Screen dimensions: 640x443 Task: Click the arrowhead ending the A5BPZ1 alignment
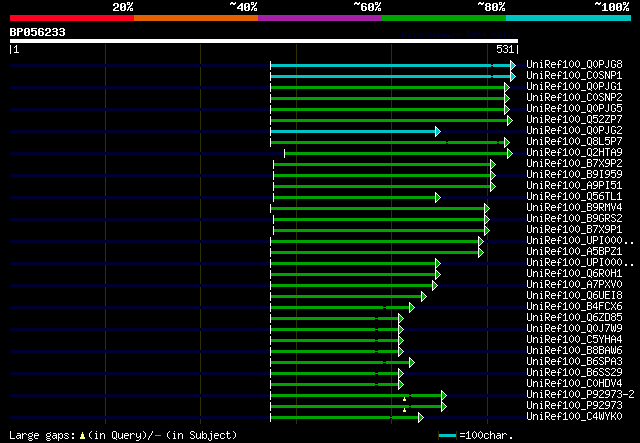click(x=481, y=253)
